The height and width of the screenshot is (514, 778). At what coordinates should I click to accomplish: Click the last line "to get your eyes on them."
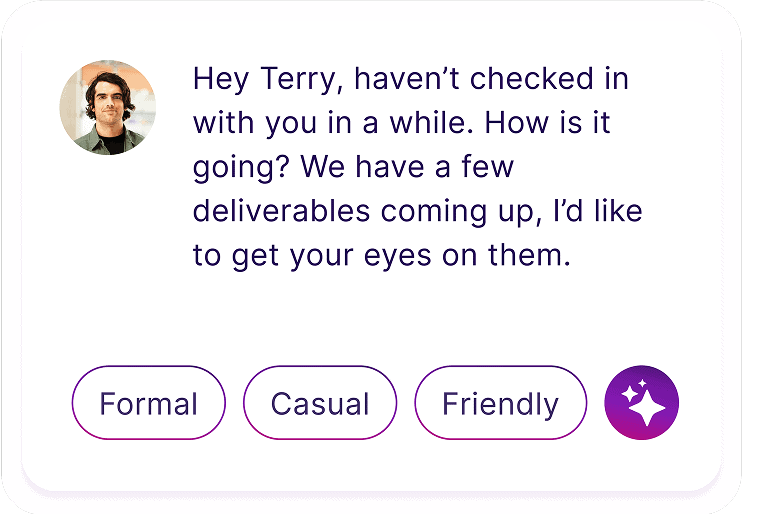pyautogui.click(x=381, y=255)
